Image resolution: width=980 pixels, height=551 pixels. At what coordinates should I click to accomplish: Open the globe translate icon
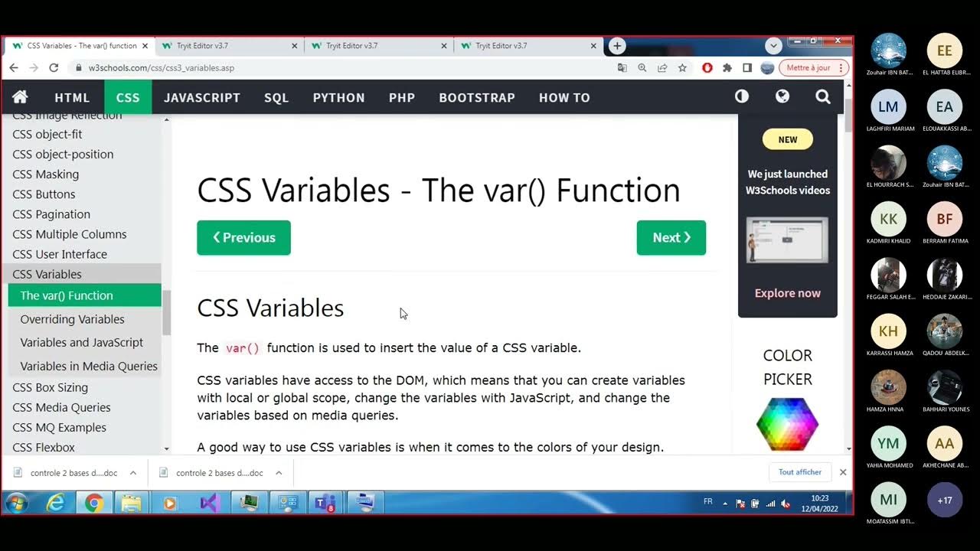coord(782,96)
